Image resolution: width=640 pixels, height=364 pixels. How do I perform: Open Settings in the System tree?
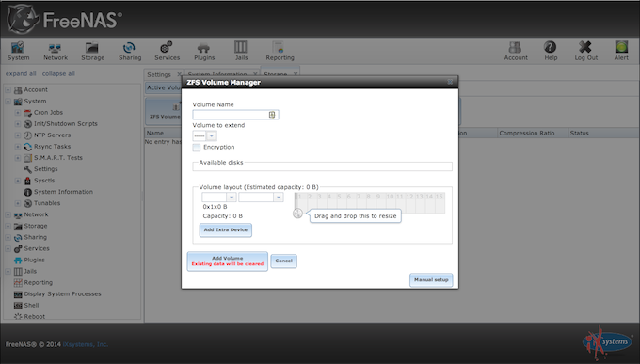coord(45,169)
